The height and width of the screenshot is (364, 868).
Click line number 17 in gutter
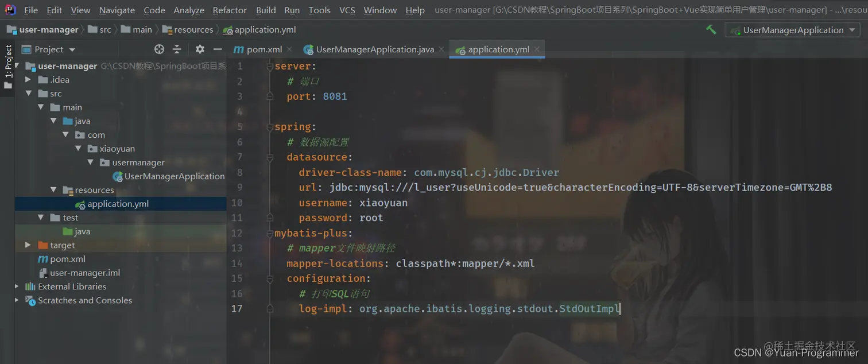237,309
